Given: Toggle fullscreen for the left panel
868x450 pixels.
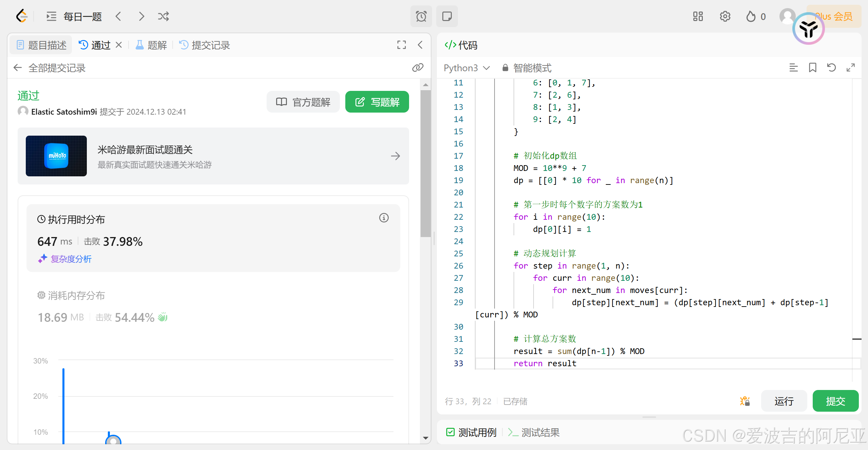Looking at the screenshot, I should tap(401, 45).
